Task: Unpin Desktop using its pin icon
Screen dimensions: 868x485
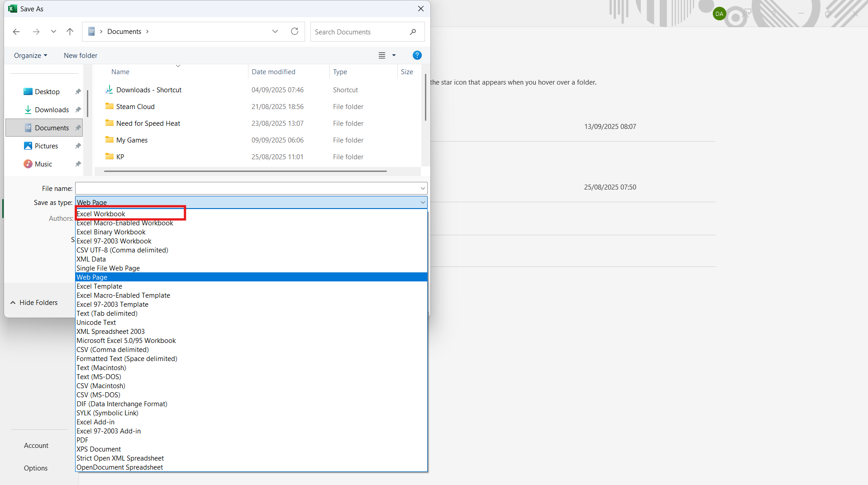Action: pos(78,92)
